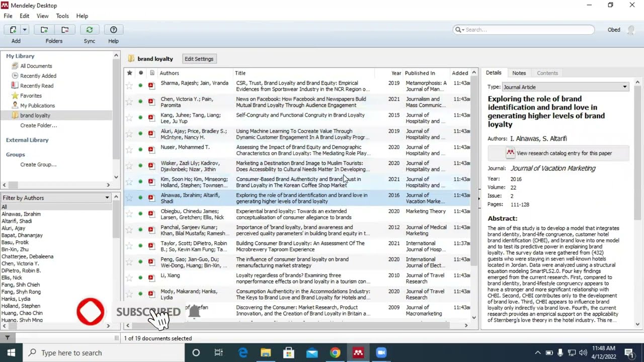Toggle read status dot for Obiegbu row
The width and height of the screenshot is (644, 362).
pyautogui.click(x=141, y=214)
